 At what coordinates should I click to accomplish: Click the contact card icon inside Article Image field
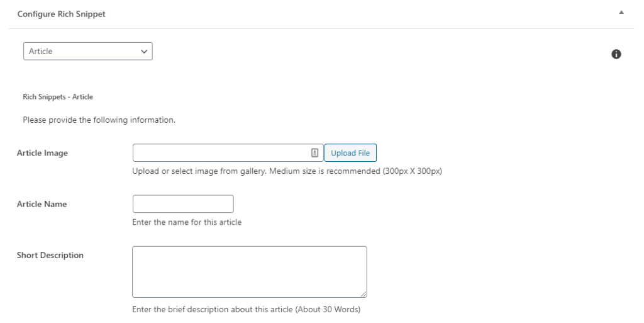[x=315, y=153]
